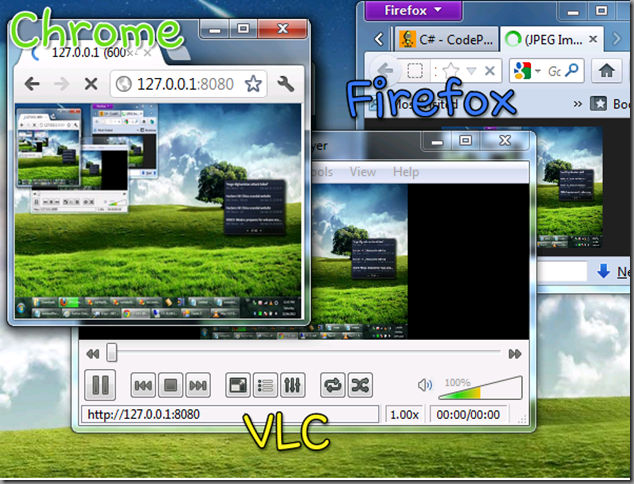The height and width of the screenshot is (484, 634).
Task: Switch to the C# - CodeP... Firefox tab
Action: 447,39
